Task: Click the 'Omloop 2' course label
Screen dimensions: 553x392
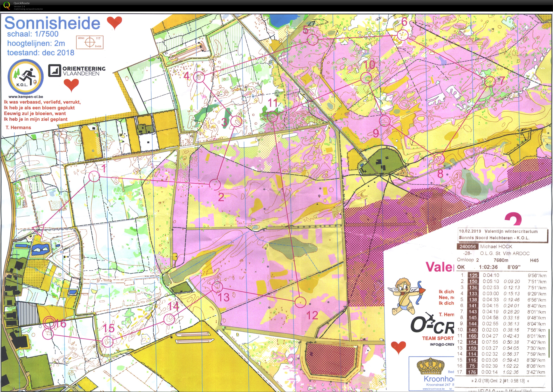Action: tap(468, 260)
